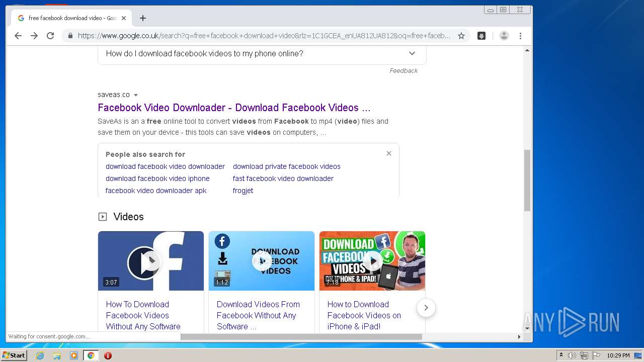Screen dimensions: 644x362
Task: Open 'Download Videos From Facebook Without Any Software'
Action: pos(258,315)
